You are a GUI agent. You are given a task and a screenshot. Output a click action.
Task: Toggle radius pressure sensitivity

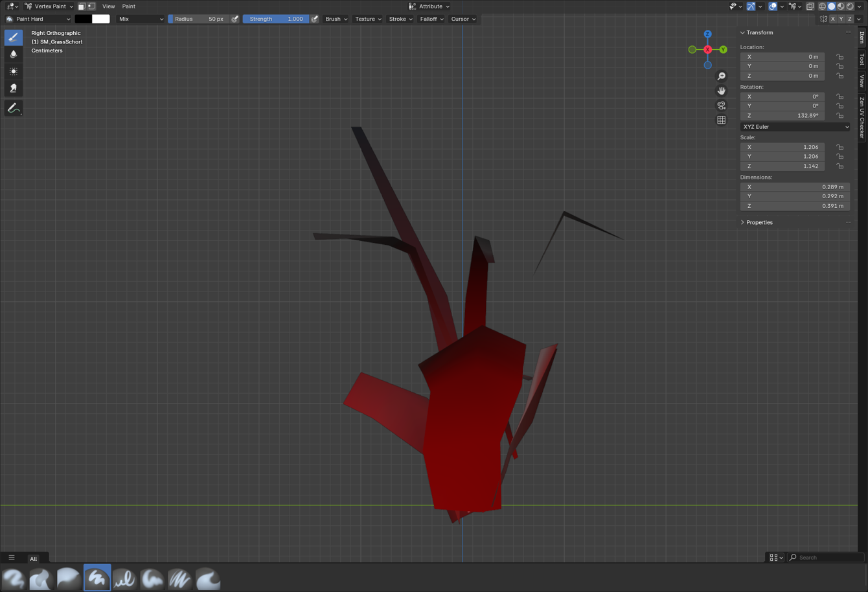[235, 19]
